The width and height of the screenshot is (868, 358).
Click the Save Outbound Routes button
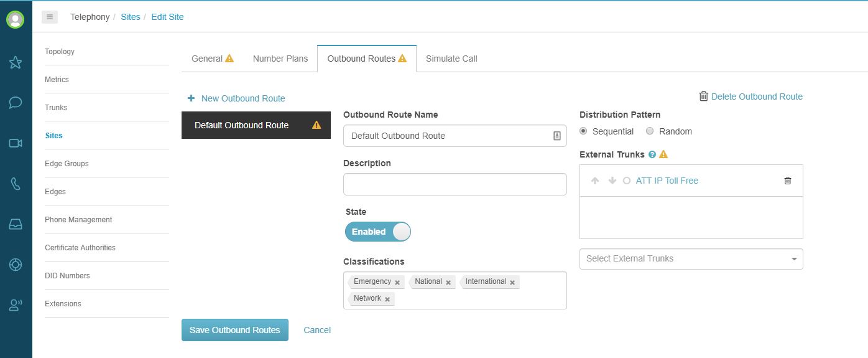[235, 330]
